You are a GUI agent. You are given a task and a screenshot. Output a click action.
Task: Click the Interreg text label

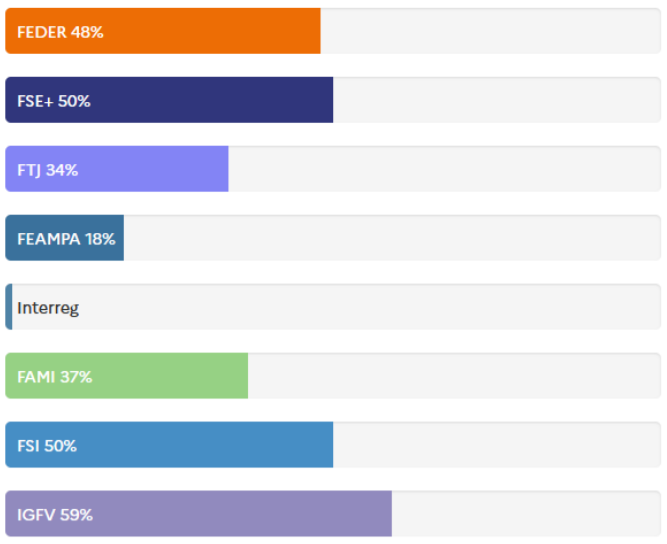(48, 307)
